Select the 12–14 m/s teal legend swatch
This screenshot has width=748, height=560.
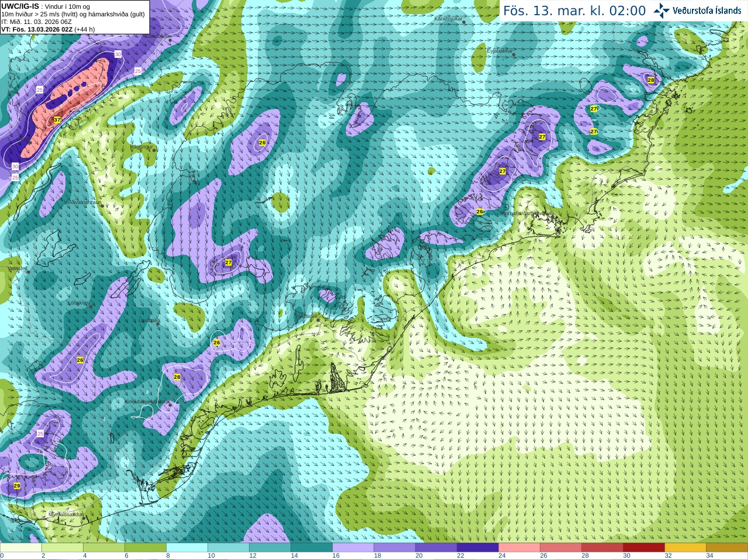coord(270,548)
